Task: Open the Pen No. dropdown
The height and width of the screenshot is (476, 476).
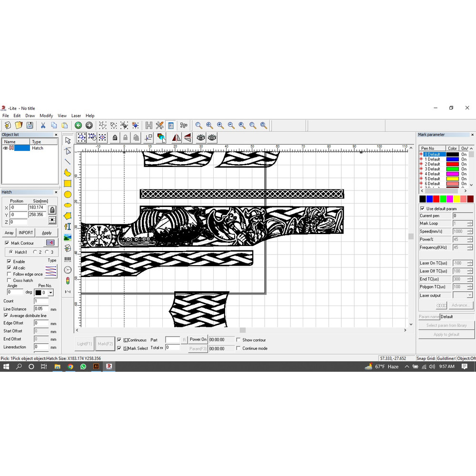Action: (50, 293)
